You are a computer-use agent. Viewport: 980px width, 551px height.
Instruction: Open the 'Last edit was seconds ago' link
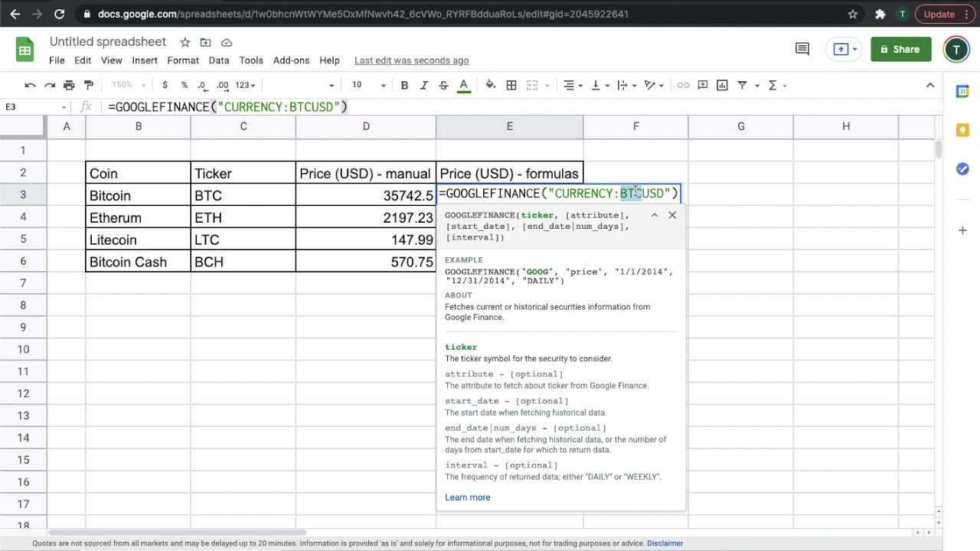(x=411, y=60)
